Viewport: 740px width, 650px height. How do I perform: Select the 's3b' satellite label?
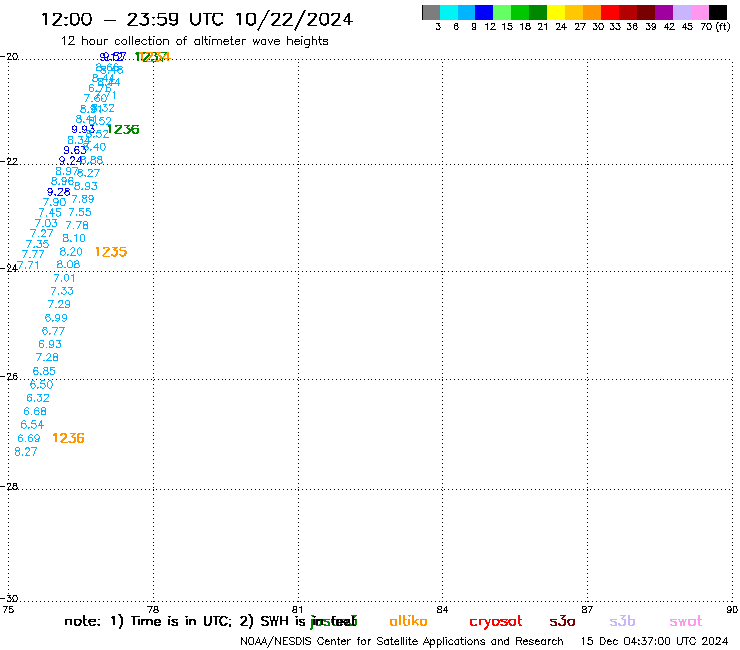coord(622,621)
